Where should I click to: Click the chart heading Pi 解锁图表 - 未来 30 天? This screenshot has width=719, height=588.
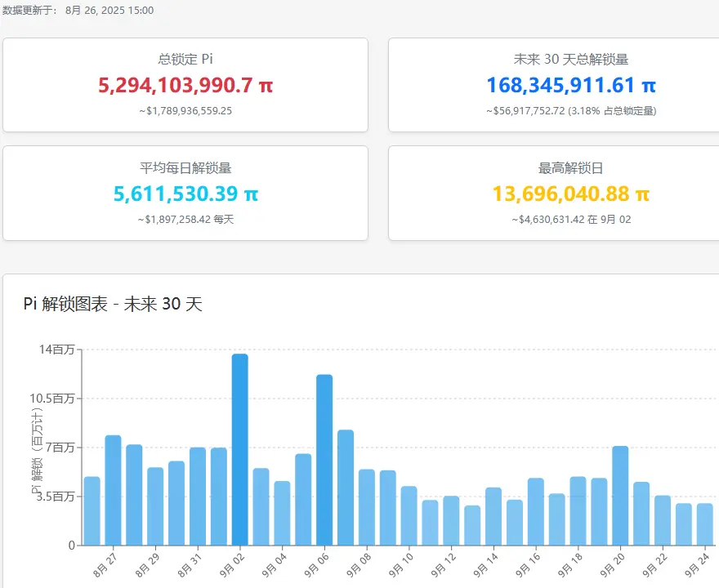point(113,304)
